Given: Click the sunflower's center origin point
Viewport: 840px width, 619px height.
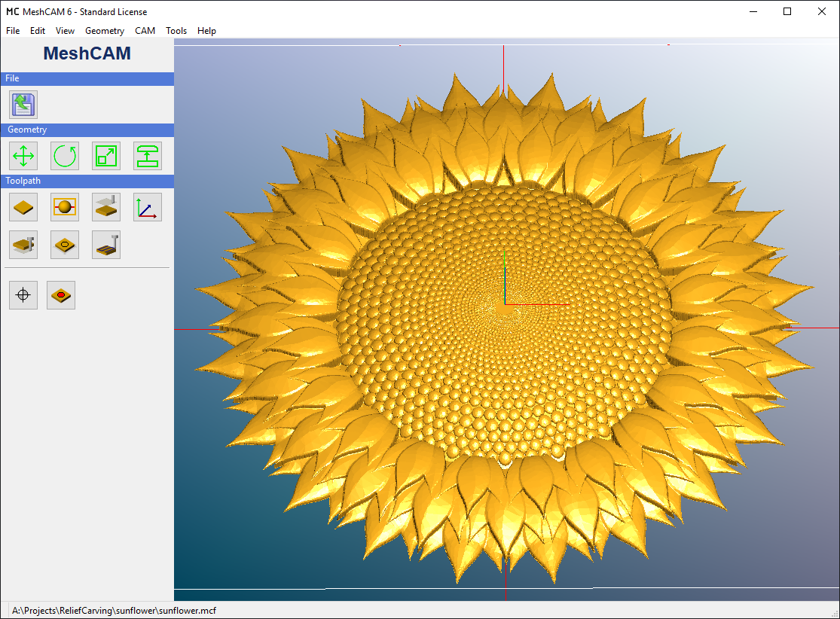Looking at the screenshot, I should [x=504, y=305].
